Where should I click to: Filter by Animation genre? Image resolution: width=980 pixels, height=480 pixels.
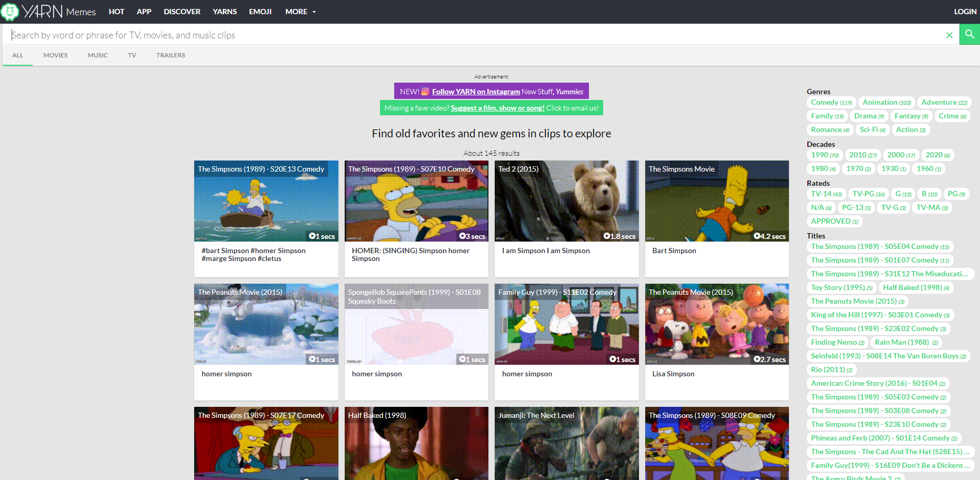(x=887, y=102)
